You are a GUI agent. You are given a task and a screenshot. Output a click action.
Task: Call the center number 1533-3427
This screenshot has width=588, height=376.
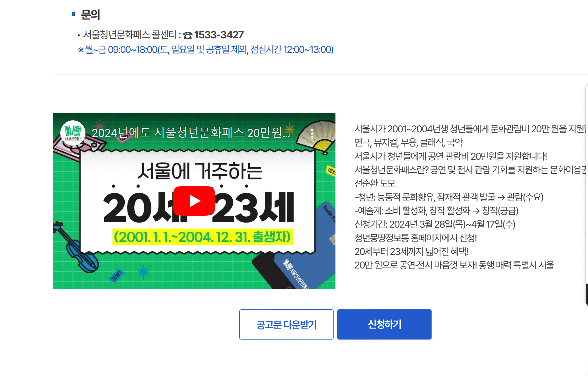coord(219,35)
